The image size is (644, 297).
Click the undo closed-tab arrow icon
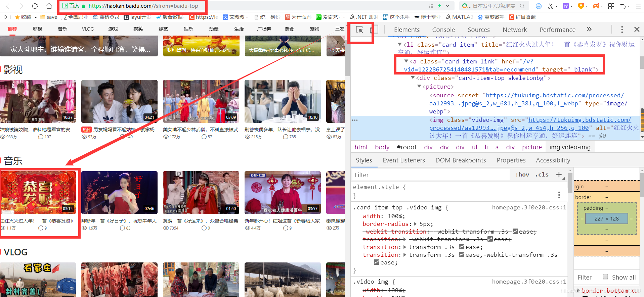(623, 6)
